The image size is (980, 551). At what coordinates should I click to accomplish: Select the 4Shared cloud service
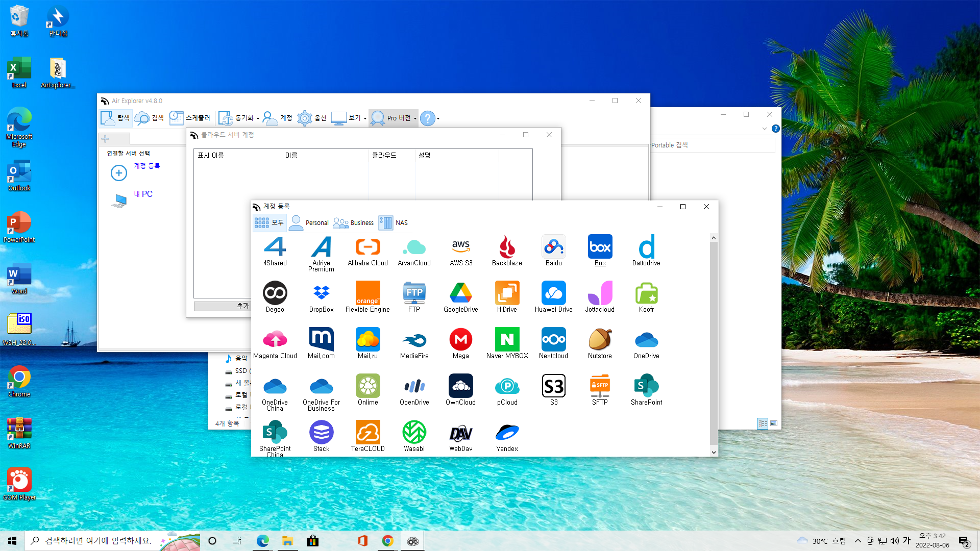pyautogui.click(x=275, y=251)
